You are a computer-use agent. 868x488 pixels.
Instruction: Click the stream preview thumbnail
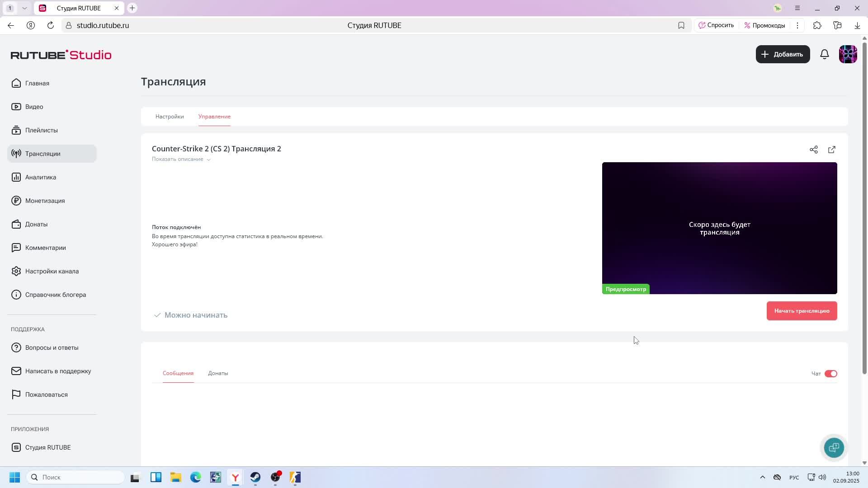coord(719,228)
